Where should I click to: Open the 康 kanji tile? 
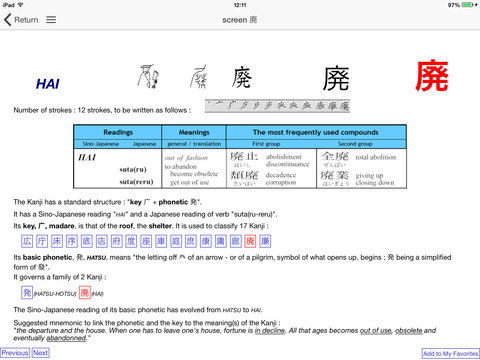[x=206, y=241]
